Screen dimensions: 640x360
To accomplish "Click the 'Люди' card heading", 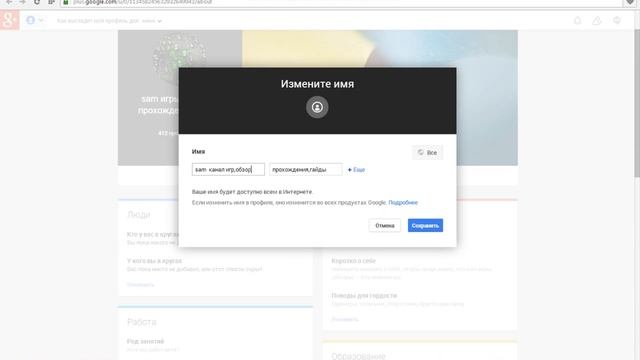I will pyautogui.click(x=139, y=214).
